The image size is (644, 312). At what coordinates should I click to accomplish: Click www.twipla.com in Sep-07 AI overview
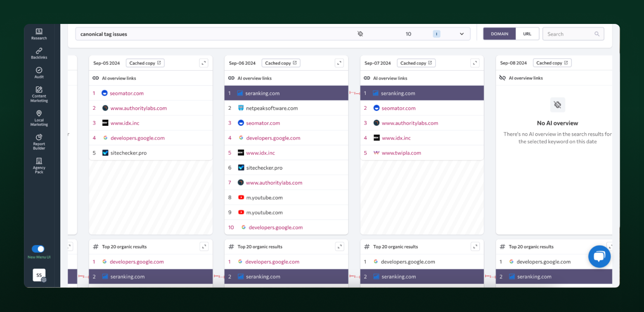(401, 153)
